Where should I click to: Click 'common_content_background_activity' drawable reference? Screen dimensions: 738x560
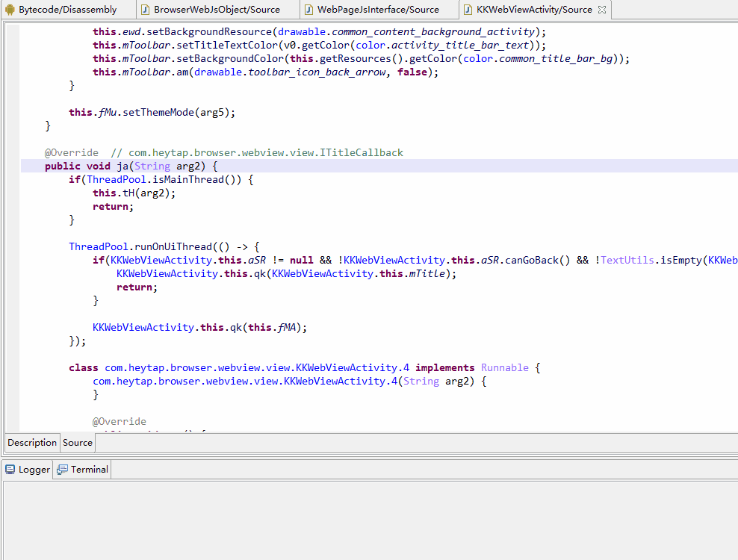[433, 31]
